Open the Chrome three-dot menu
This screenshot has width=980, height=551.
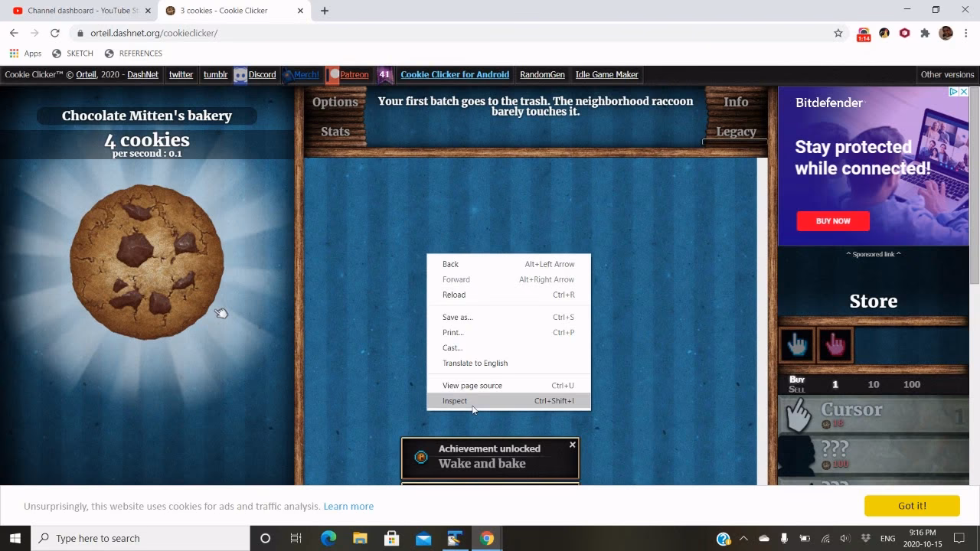tap(967, 33)
